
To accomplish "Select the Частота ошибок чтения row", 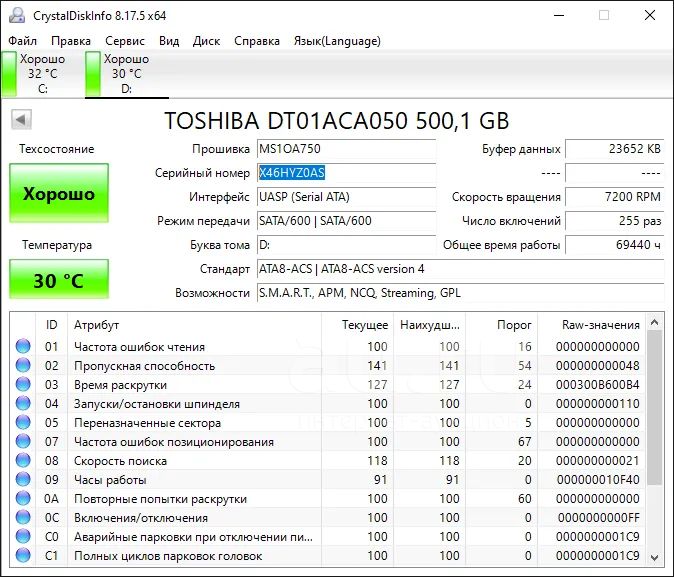I will (328, 346).
